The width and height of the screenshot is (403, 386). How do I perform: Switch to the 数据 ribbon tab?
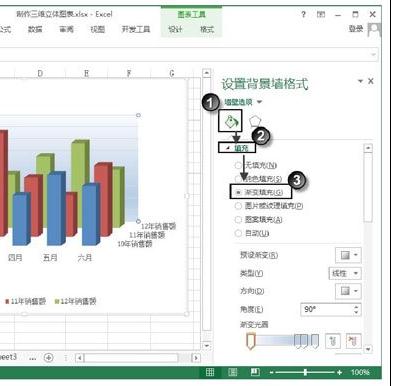point(35,29)
